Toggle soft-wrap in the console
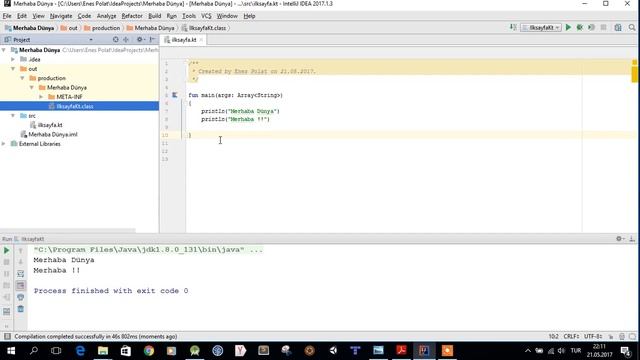 (20, 274)
